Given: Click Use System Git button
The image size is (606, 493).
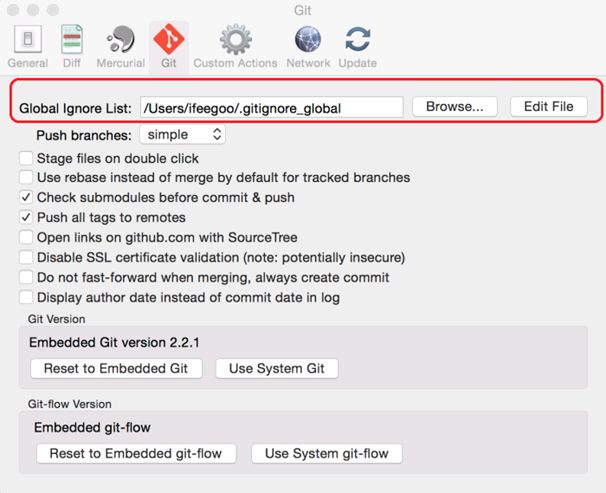Looking at the screenshot, I should [277, 369].
